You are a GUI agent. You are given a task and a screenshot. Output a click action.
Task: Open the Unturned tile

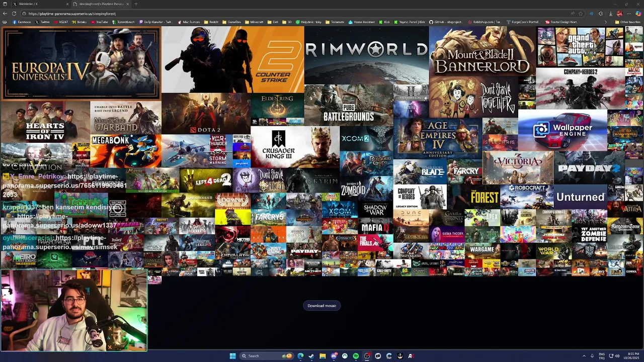coord(581,197)
